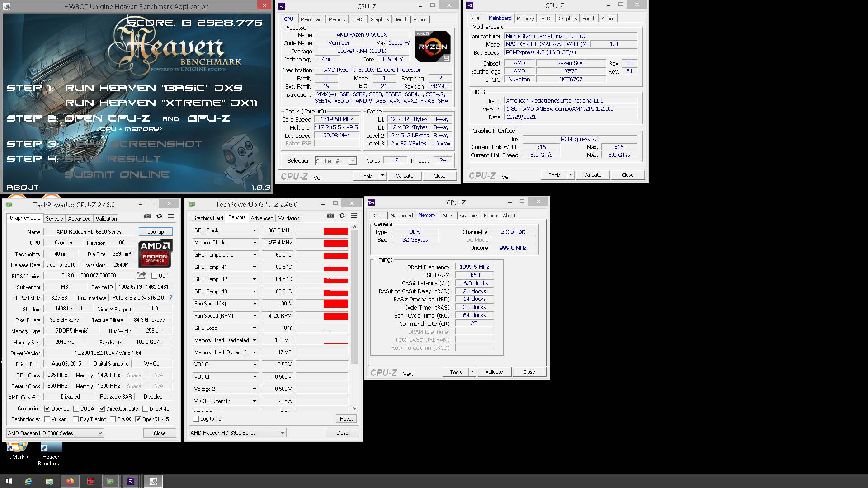
Task: Toggle the DirectML checkbox
Action: [x=145, y=408]
